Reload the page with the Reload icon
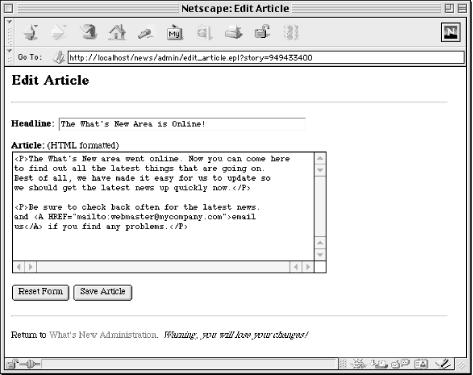The height and width of the screenshot is (375, 473). point(88,33)
